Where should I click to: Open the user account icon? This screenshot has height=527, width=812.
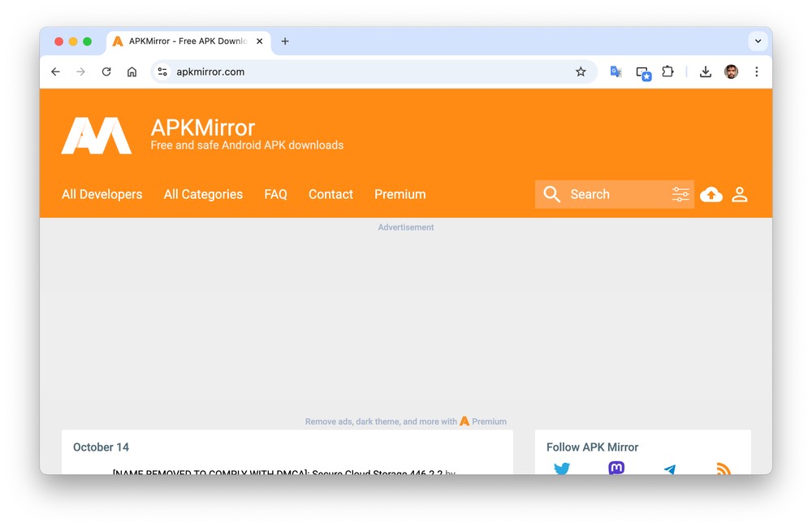(740, 194)
